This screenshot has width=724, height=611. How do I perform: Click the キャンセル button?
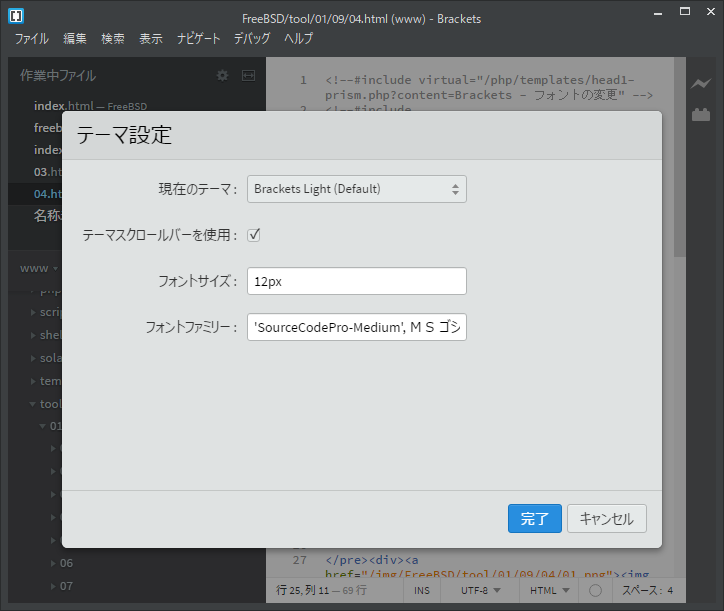(607, 519)
